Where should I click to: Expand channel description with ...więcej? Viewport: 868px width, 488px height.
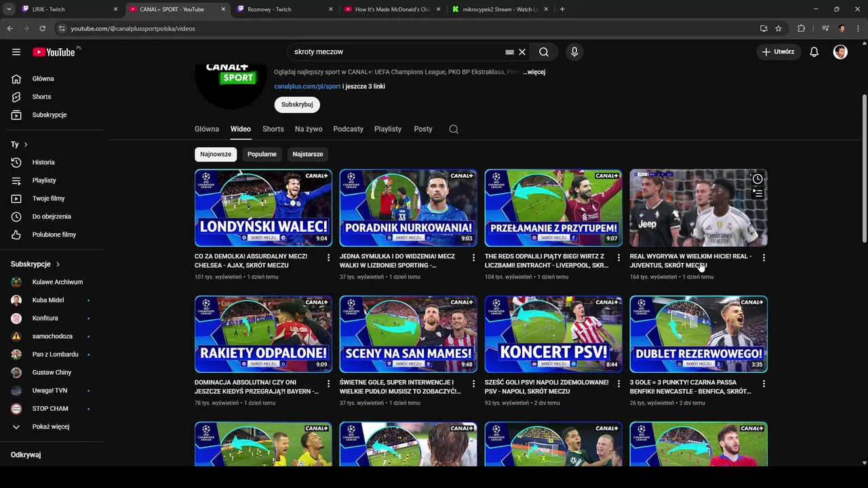[x=534, y=72]
